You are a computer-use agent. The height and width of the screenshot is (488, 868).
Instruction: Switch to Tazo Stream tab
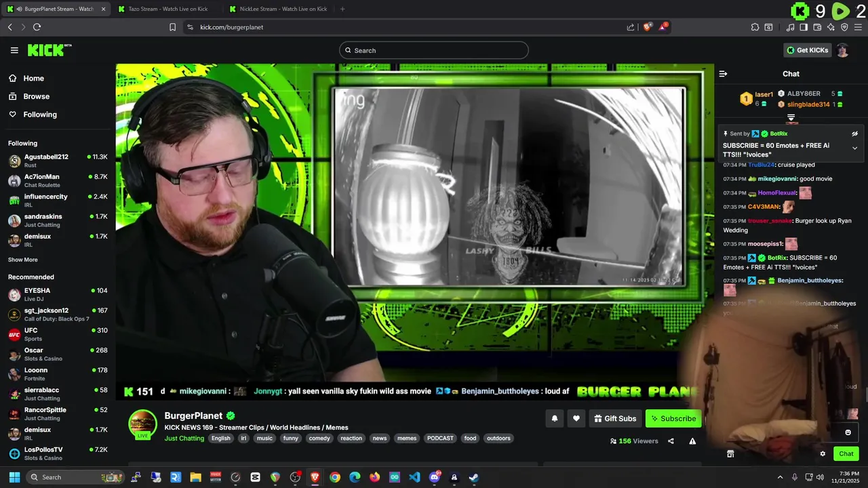click(167, 9)
